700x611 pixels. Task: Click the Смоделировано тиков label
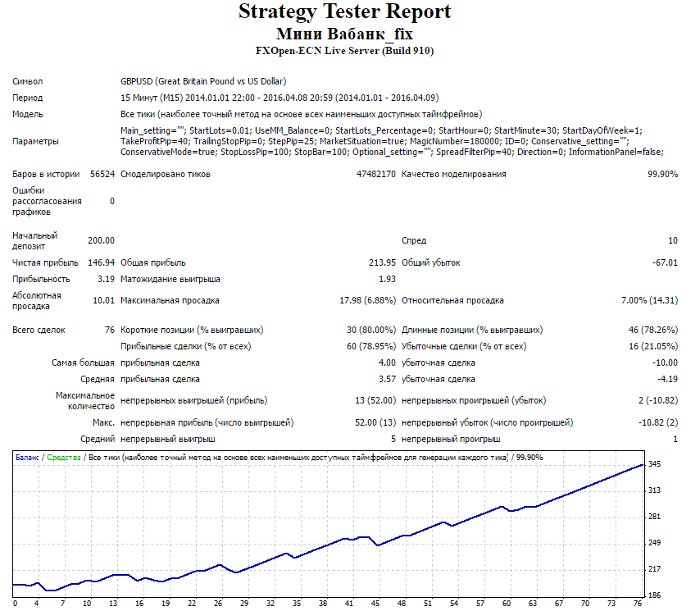coord(166,174)
